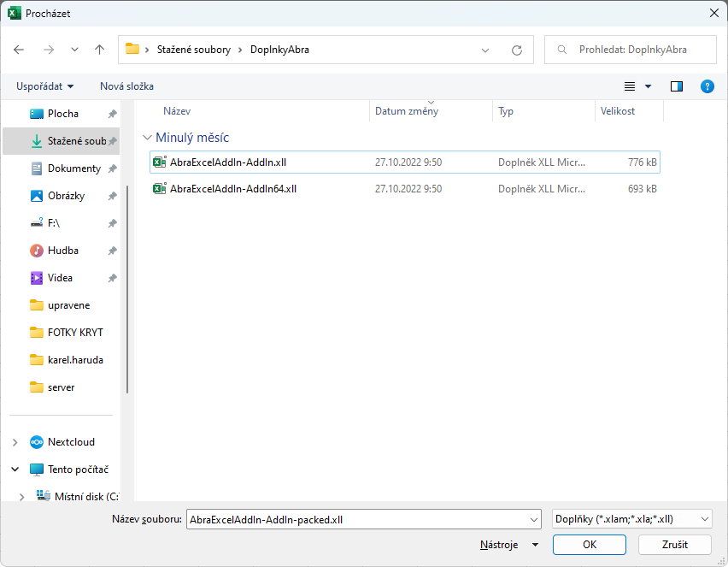Open recent locations chevron next to arrows
728x567 pixels.
(74, 50)
